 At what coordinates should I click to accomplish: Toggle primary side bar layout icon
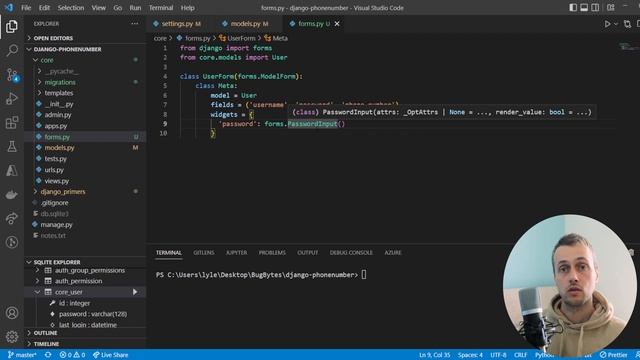(573, 8)
